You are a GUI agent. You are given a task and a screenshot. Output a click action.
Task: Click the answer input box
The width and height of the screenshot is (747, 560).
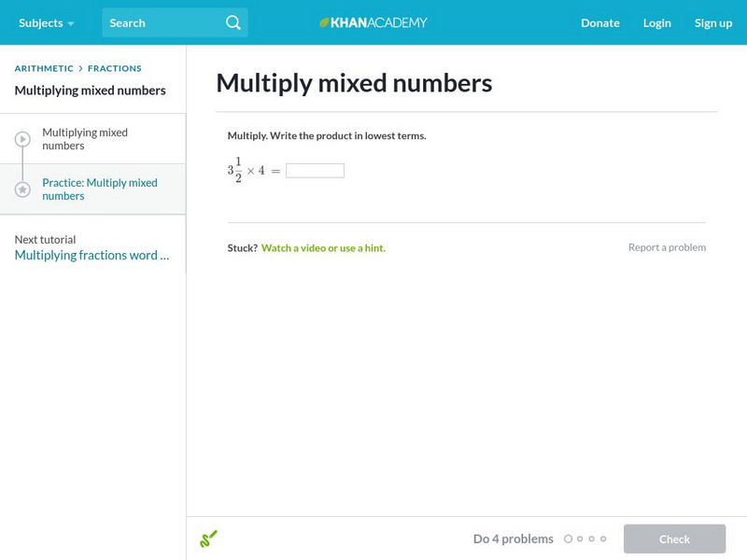(x=315, y=171)
